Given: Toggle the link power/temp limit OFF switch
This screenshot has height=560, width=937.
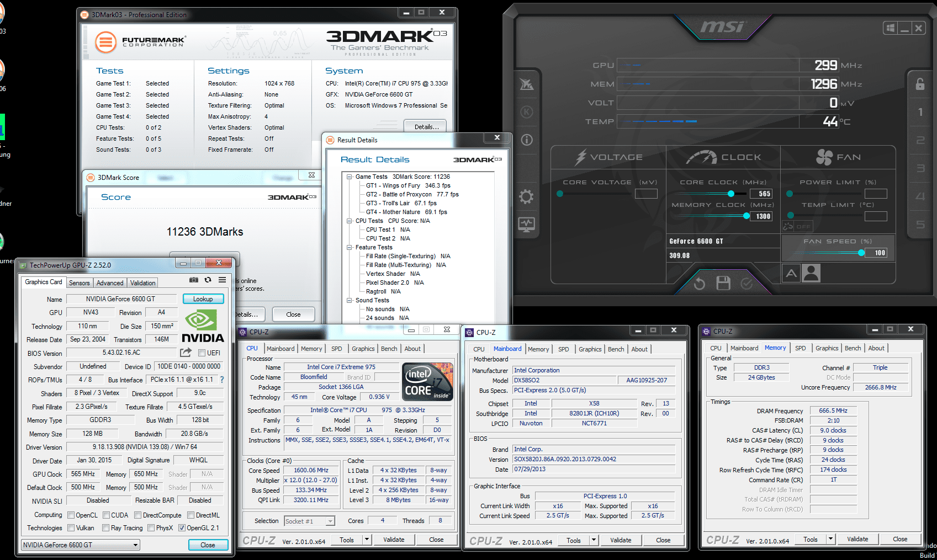Looking at the screenshot, I should click(x=797, y=226).
